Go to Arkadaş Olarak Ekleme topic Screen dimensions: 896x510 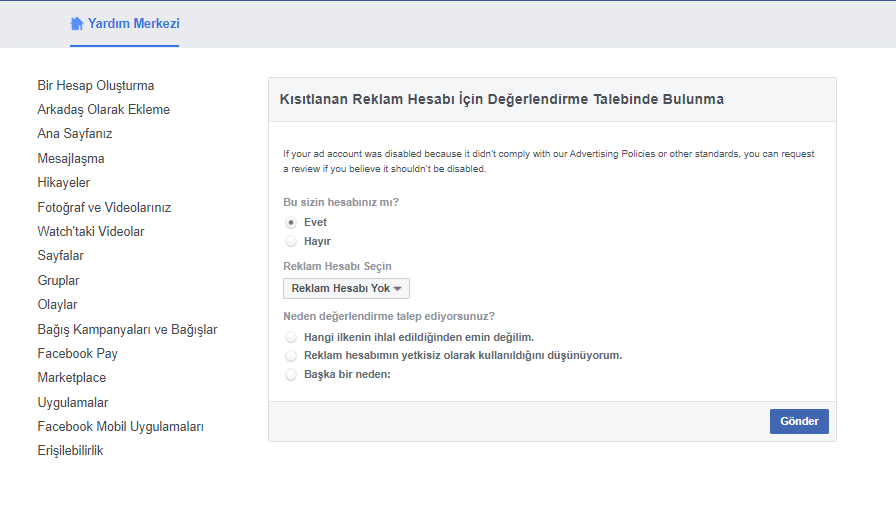[x=104, y=110]
